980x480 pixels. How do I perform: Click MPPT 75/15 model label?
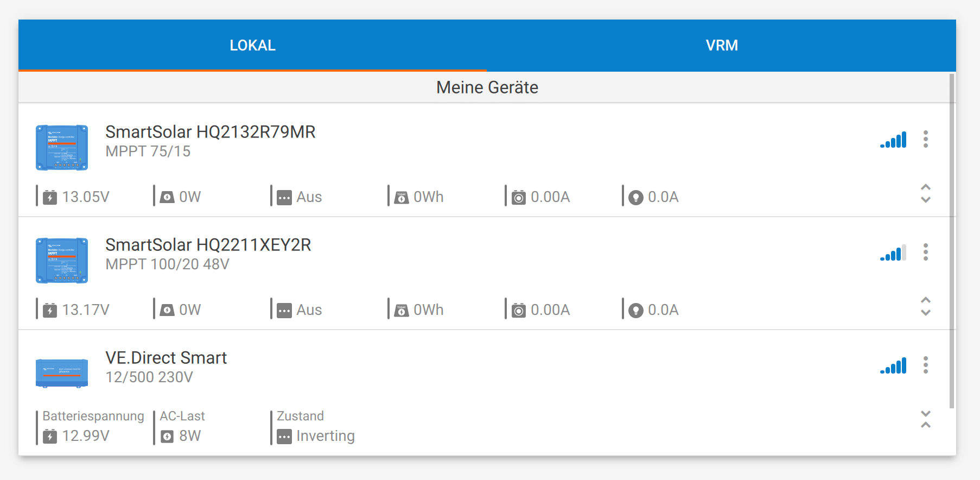(148, 151)
